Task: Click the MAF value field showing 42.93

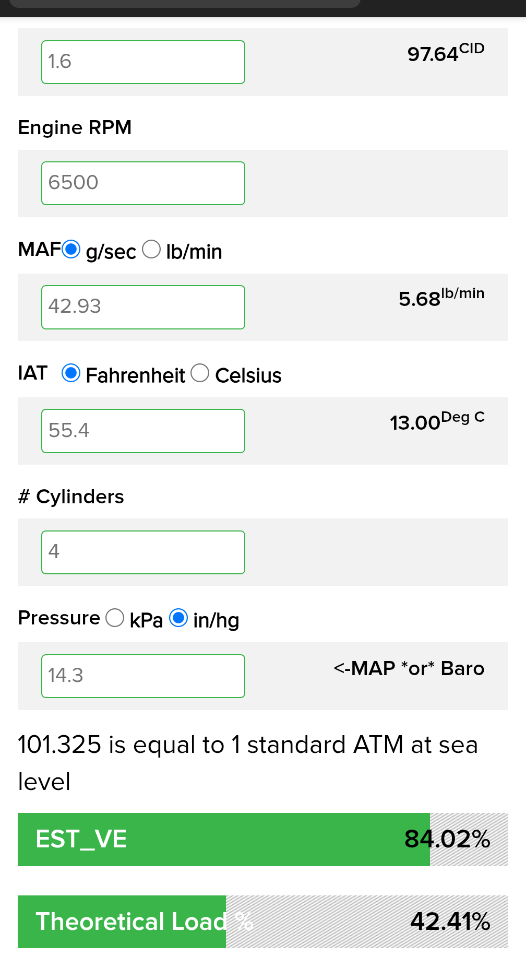Action: click(x=143, y=307)
